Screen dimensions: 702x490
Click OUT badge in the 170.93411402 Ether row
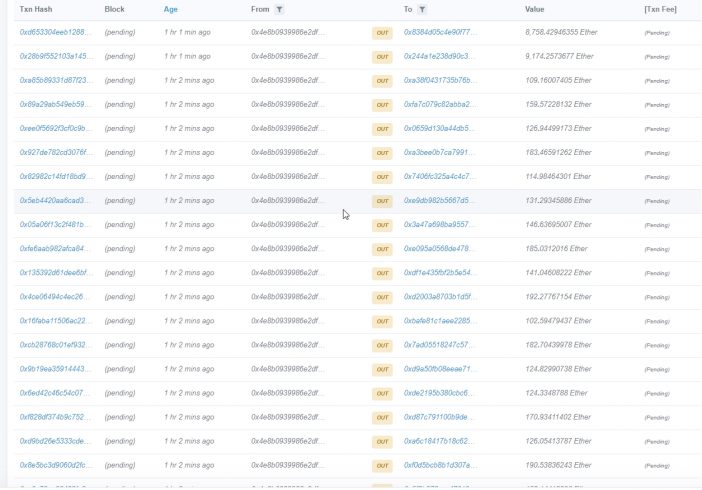[x=382, y=418]
